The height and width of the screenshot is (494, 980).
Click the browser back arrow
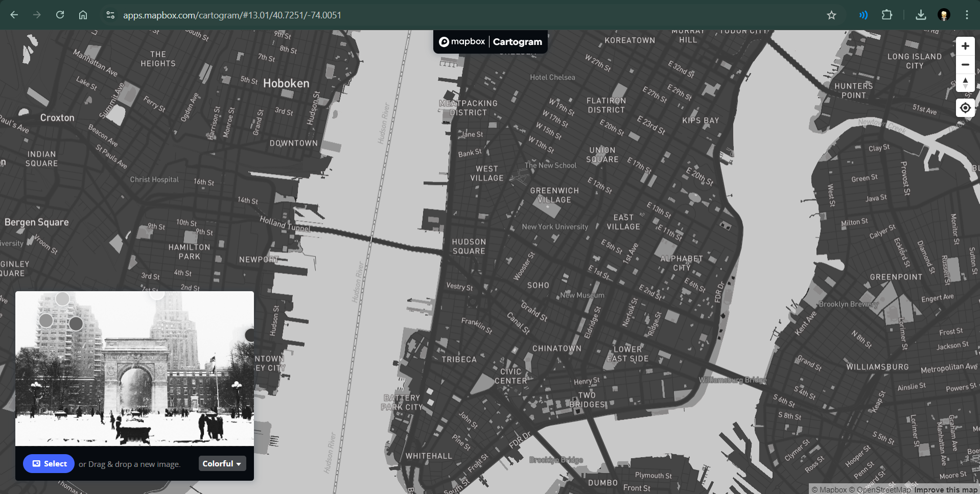(x=14, y=15)
